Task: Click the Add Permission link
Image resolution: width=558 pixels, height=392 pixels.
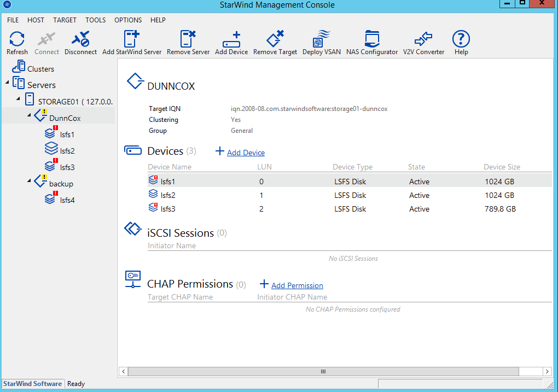Action: point(297,285)
